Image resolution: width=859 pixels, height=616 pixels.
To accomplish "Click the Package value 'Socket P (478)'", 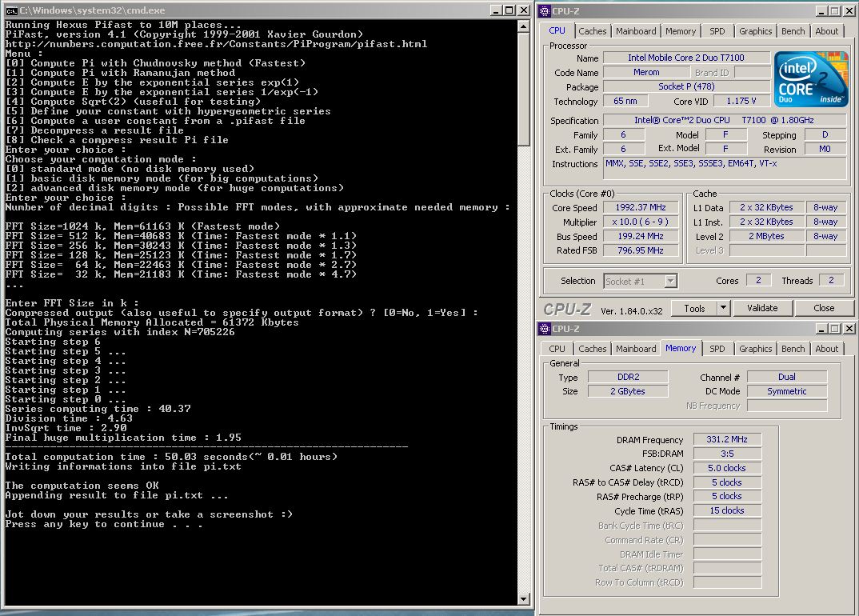I will pos(685,86).
